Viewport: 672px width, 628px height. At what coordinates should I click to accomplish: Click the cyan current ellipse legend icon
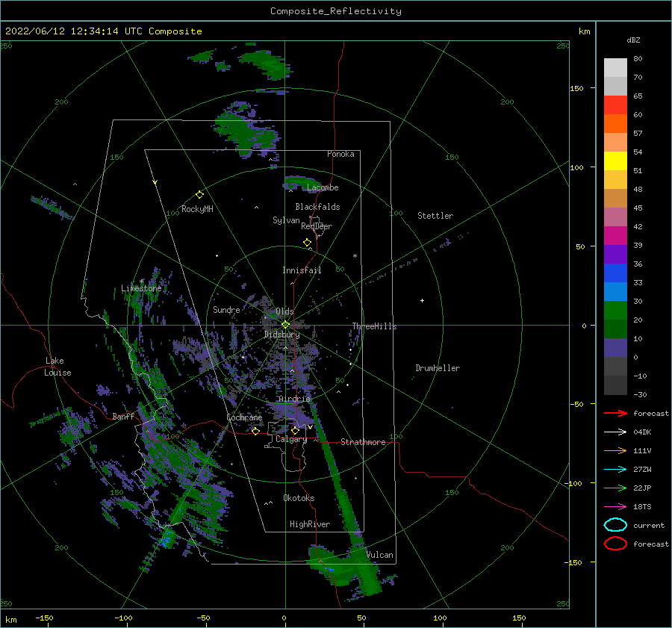(x=615, y=525)
